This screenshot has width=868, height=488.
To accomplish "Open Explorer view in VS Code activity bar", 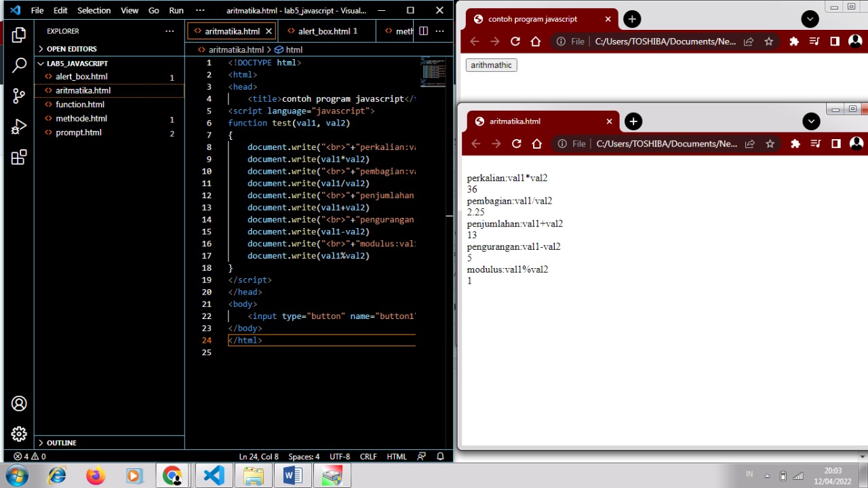I will tap(19, 34).
